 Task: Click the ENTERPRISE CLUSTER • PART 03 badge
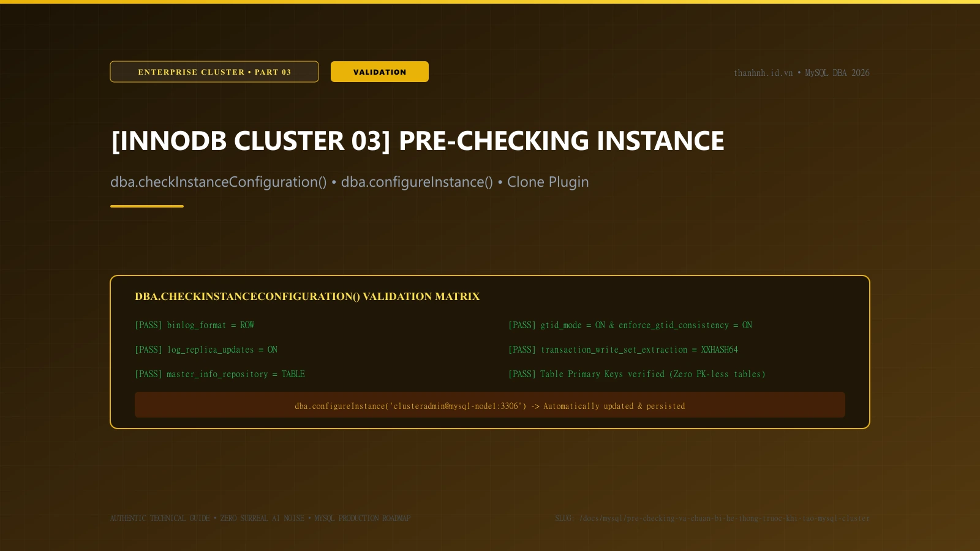(214, 72)
